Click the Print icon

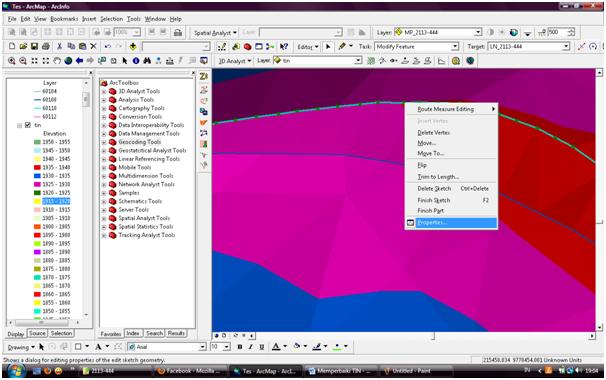coord(46,46)
